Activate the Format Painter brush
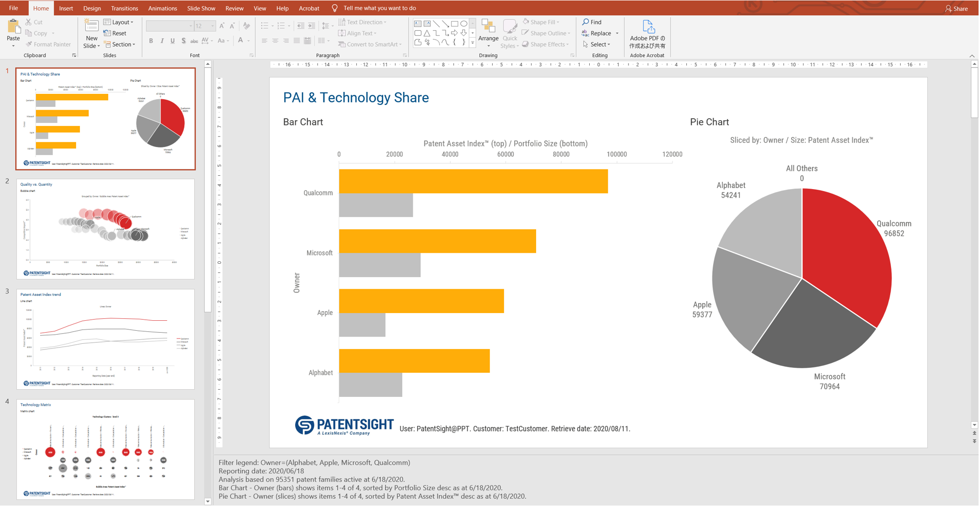Viewport: 980px width, 506px height. click(29, 44)
